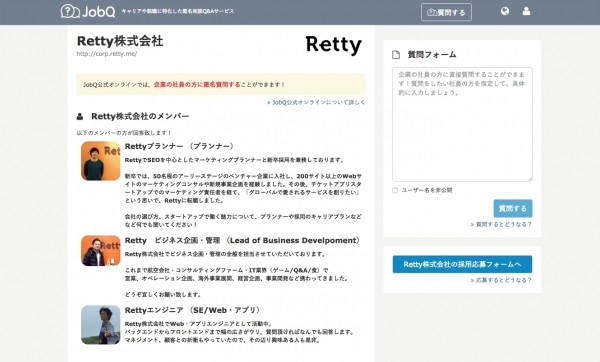Click the person icon beside Retty株式会社のメンバー
This screenshot has height=362, width=600.
[x=80, y=116]
